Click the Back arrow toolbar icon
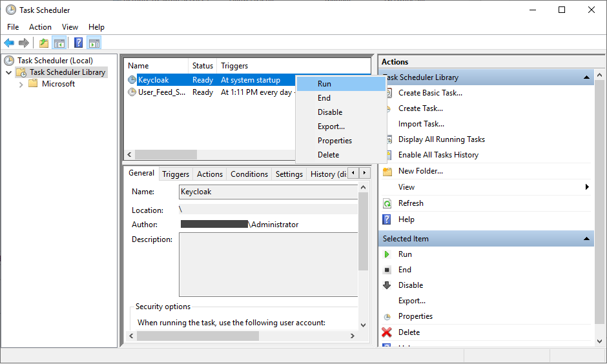This screenshot has width=607, height=364. (x=9, y=43)
